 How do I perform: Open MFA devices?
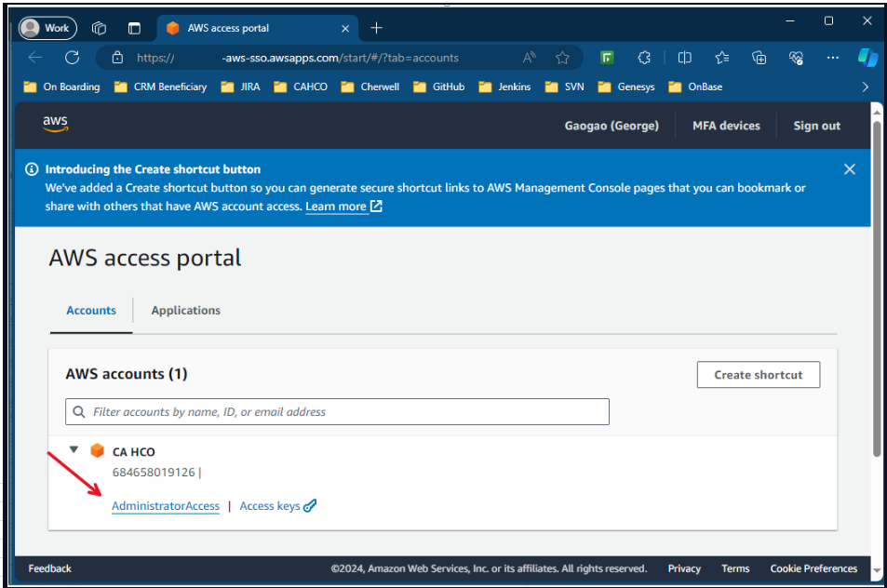coord(726,126)
